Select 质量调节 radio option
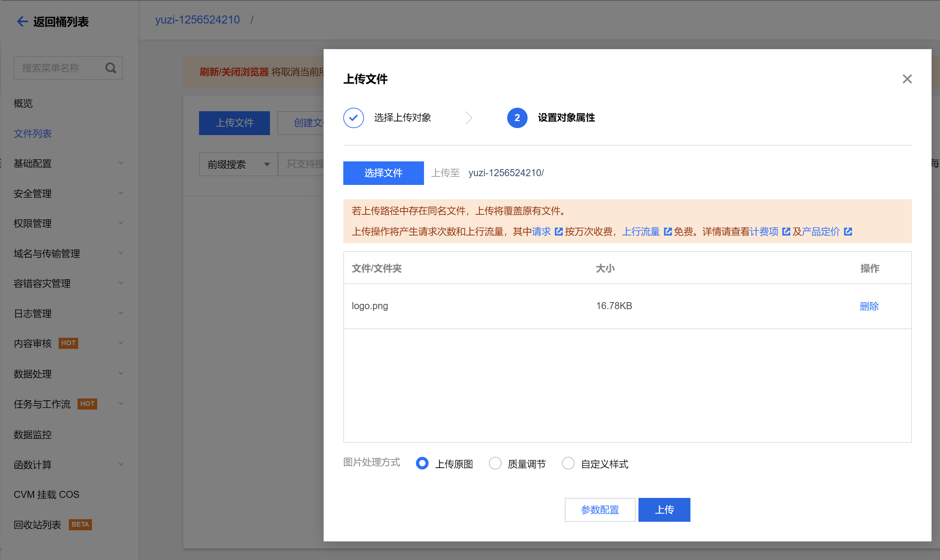940x560 pixels. pyautogui.click(x=495, y=463)
